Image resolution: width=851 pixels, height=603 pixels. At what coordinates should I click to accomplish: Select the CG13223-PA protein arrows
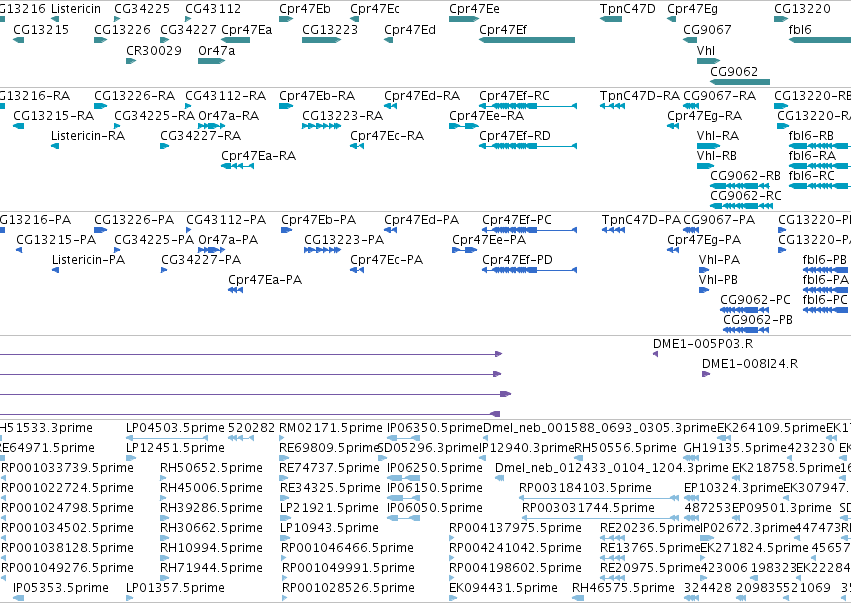coord(322,250)
